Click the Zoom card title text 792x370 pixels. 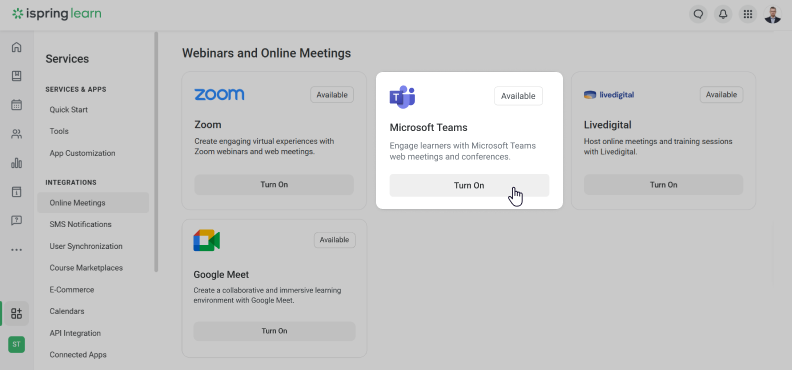tap(208, 125)
